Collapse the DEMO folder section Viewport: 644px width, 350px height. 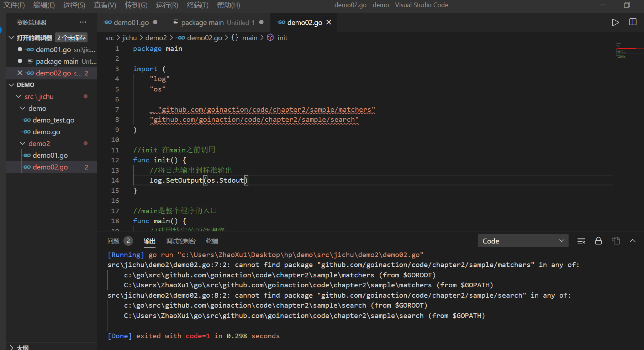click(x=11, y=85)
